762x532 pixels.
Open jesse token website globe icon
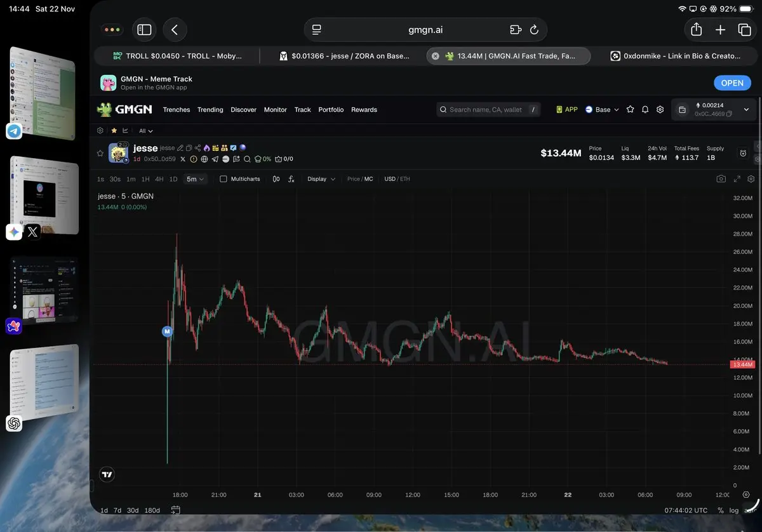pos(204,159)
